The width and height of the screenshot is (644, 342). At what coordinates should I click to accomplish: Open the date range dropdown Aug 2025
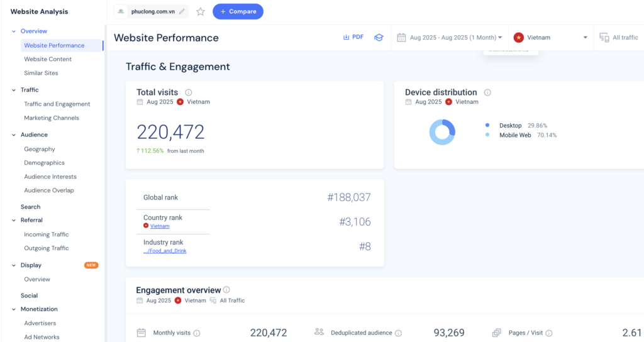(x=450, y=38)
